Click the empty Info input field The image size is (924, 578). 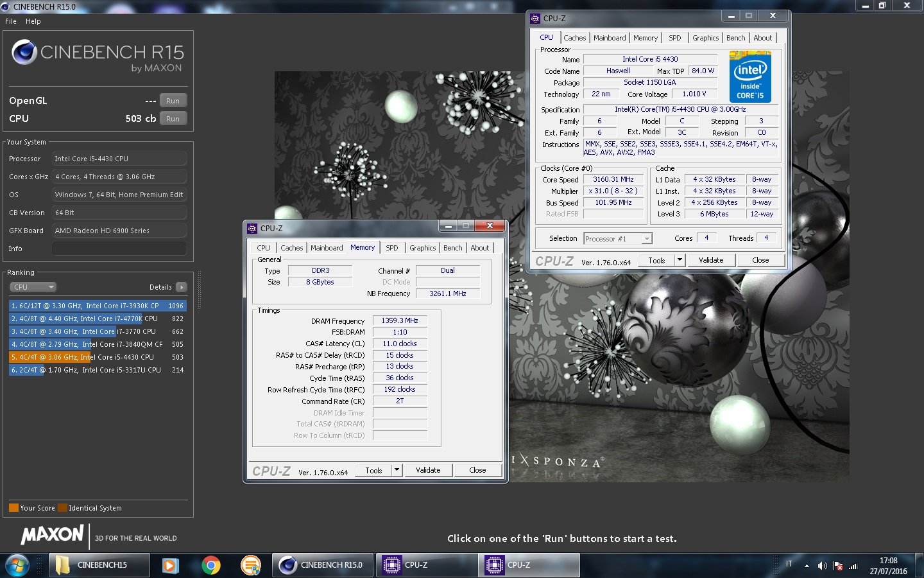pyautogui.click(x=119, y=249)
